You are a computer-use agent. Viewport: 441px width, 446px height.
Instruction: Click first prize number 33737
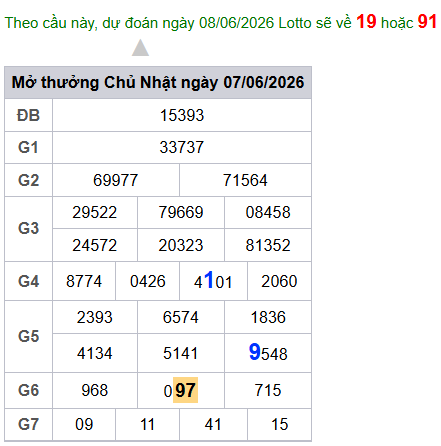pos(182,147)
